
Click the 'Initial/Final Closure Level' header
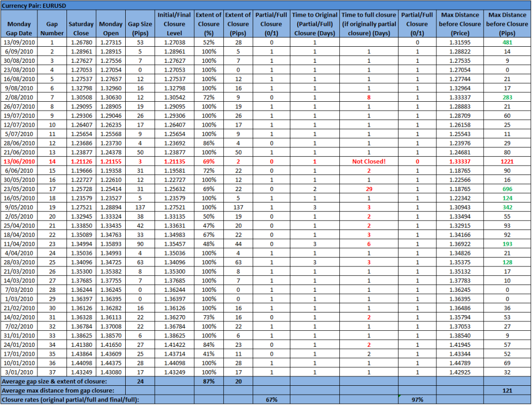coord(175,24)
